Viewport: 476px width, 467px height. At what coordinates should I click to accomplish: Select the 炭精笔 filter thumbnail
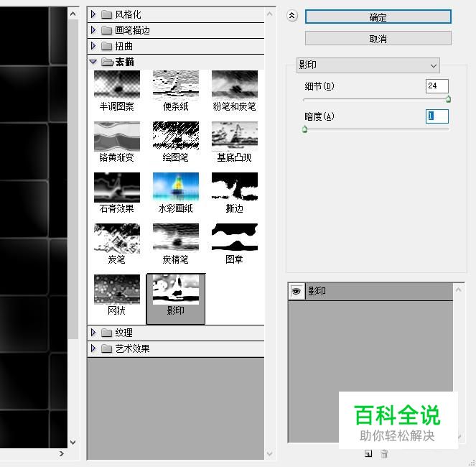tap(176, 239)
